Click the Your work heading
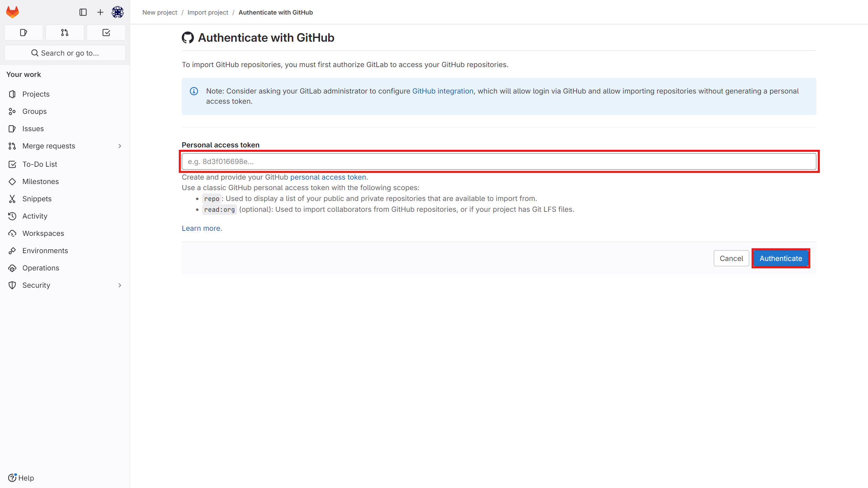Screen dimensions: 868x488 pyautogui.click(x=24, y=74)
